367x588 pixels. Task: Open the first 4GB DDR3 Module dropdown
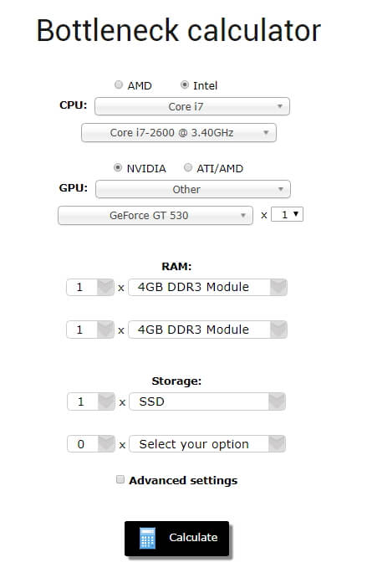pyautogui.click(x=207, y=287)
